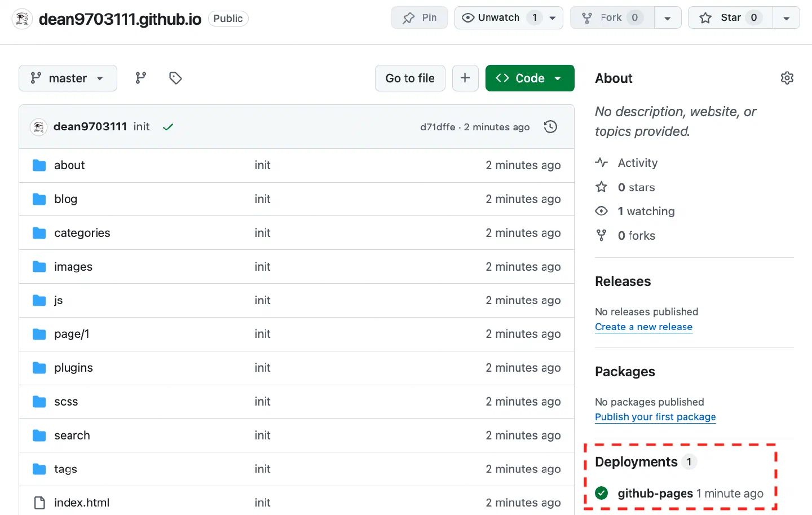This screenshot has height=515, width=812.
Task: Open the Deployments heading link
Action: tap(636, 461)
